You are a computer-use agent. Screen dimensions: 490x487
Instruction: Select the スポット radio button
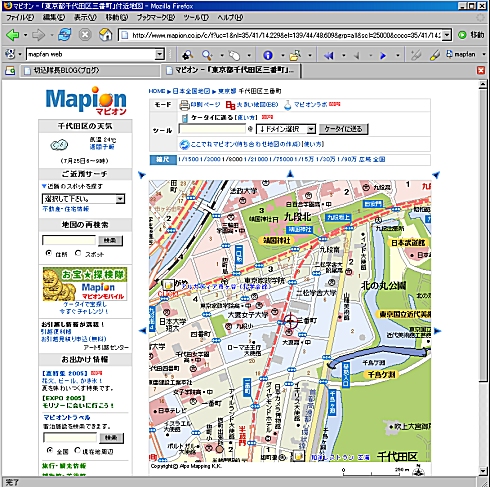pos(78,253)
